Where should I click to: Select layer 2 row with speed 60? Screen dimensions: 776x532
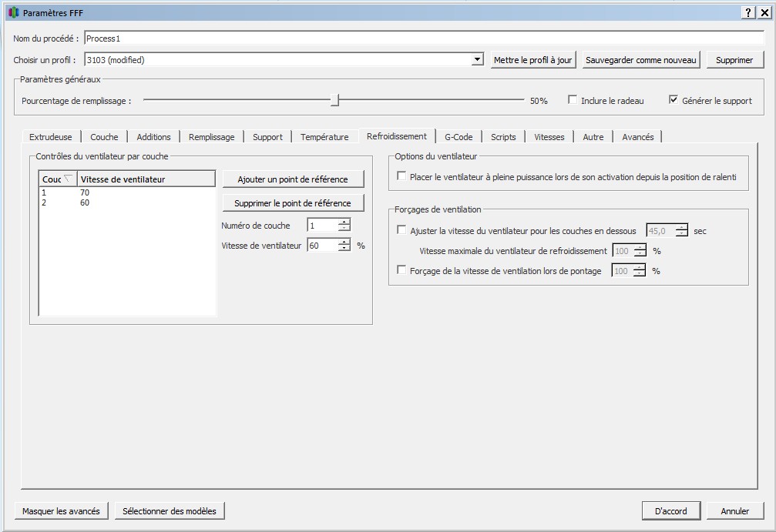point(85,202)
